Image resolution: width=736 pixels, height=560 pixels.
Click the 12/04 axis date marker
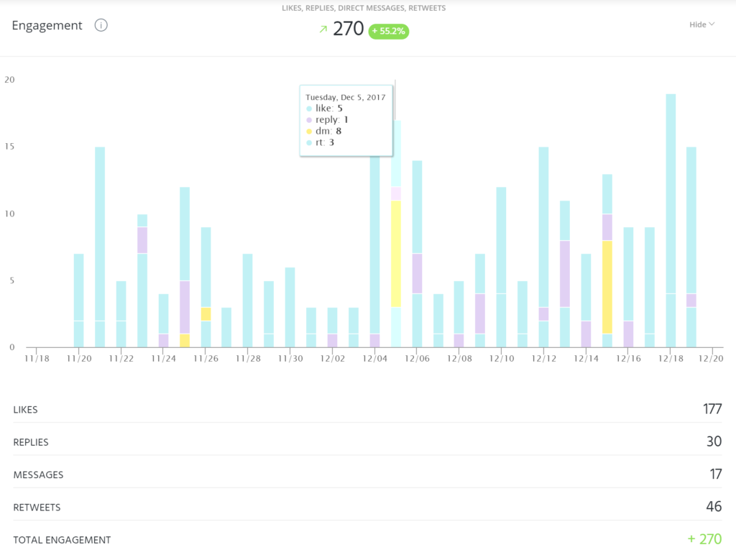[x=374, y=359]
